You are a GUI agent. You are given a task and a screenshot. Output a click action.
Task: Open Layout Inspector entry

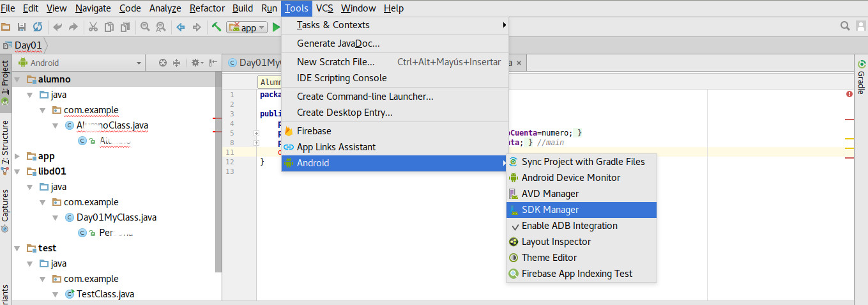[x=581, y=242]
